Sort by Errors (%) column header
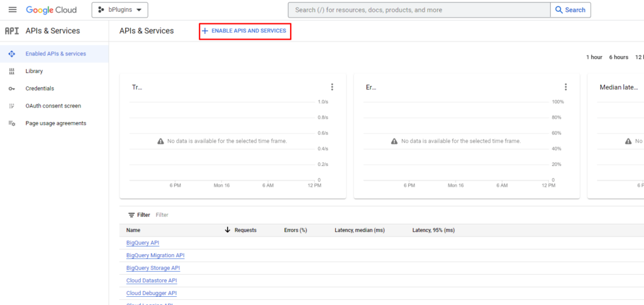644x305 pixels. (296, 230)
